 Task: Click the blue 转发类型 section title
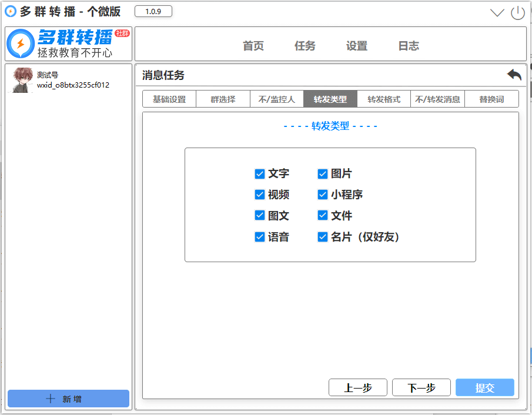(x=330, y=126)
